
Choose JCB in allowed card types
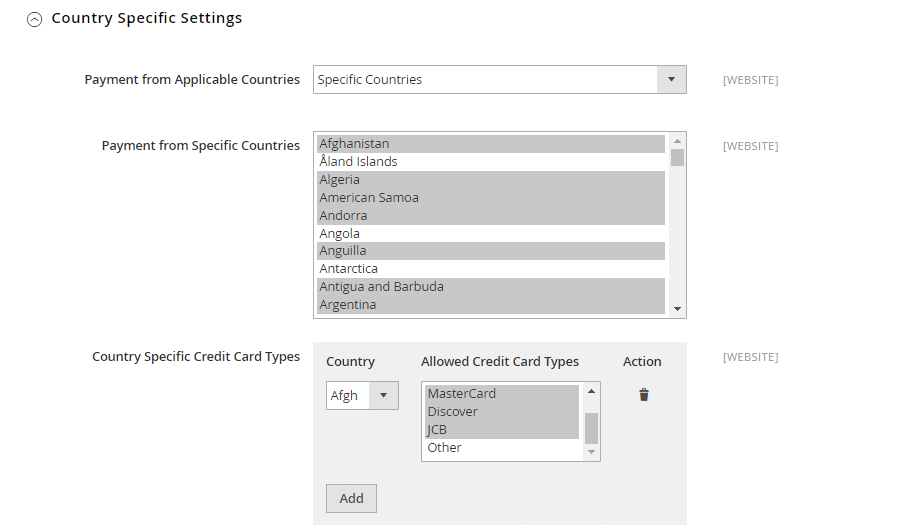pos(501,430)
